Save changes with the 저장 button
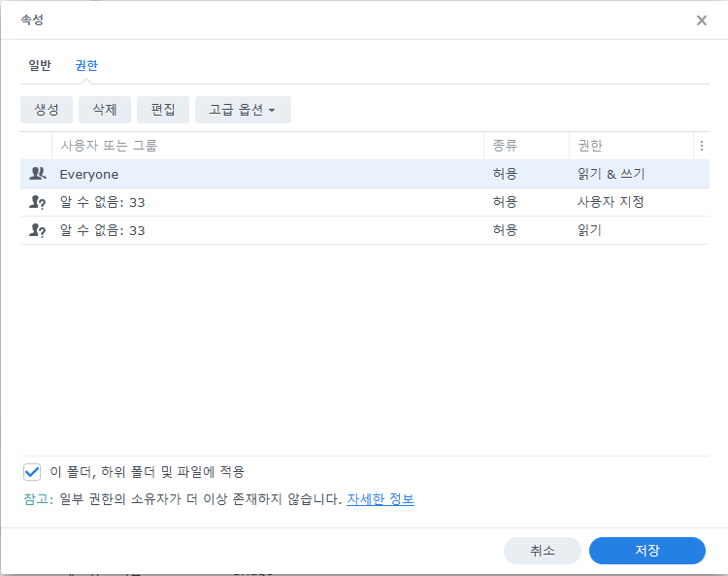728x576 pixels. pyautogui.click(x=647, y=551)
